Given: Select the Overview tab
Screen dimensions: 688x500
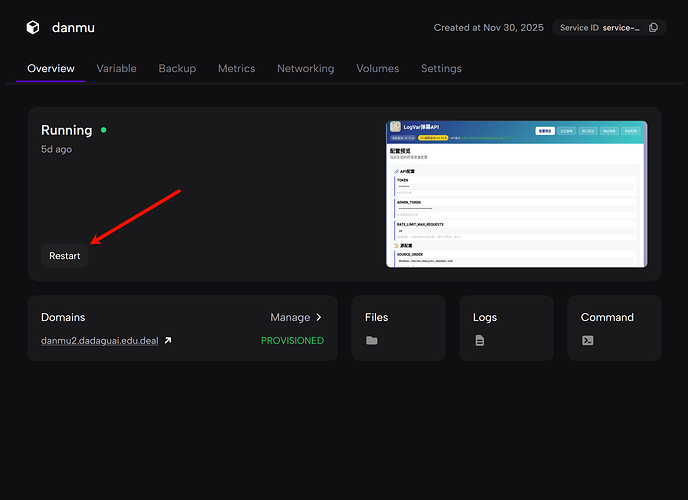Looking at the screenshot, I should [50, 69].
